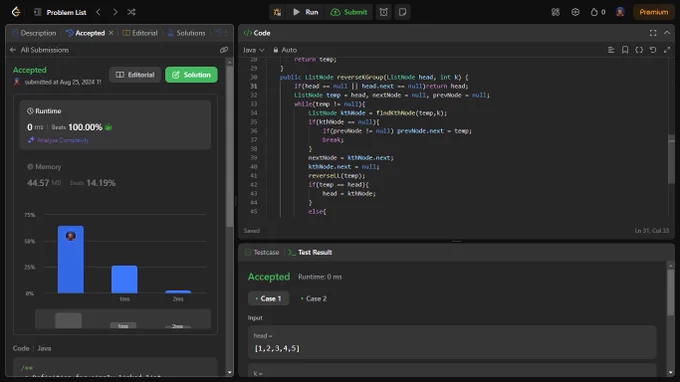680x382 pixels.
Task: Click the Premium button
Action: coord(654,12)
